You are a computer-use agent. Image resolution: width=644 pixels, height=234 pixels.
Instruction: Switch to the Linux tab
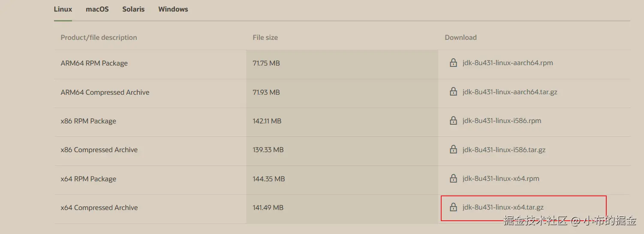pyautogui.click(x=63, y=9)
